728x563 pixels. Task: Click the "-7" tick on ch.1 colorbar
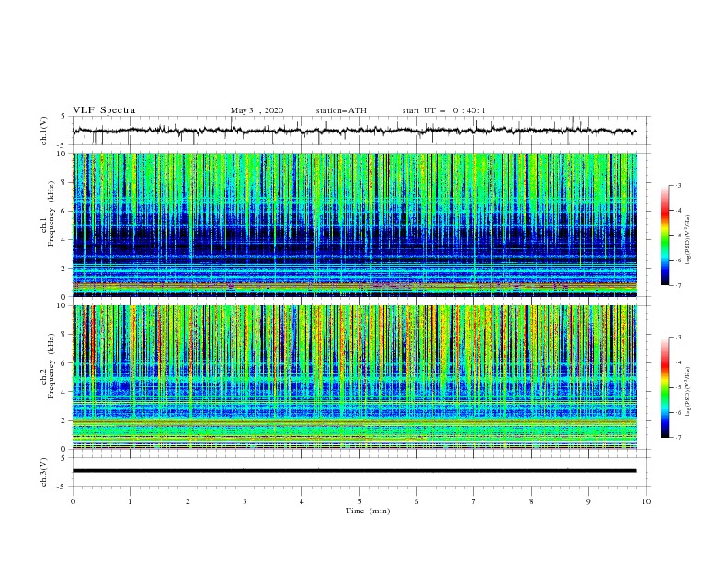tap(678, 285)
